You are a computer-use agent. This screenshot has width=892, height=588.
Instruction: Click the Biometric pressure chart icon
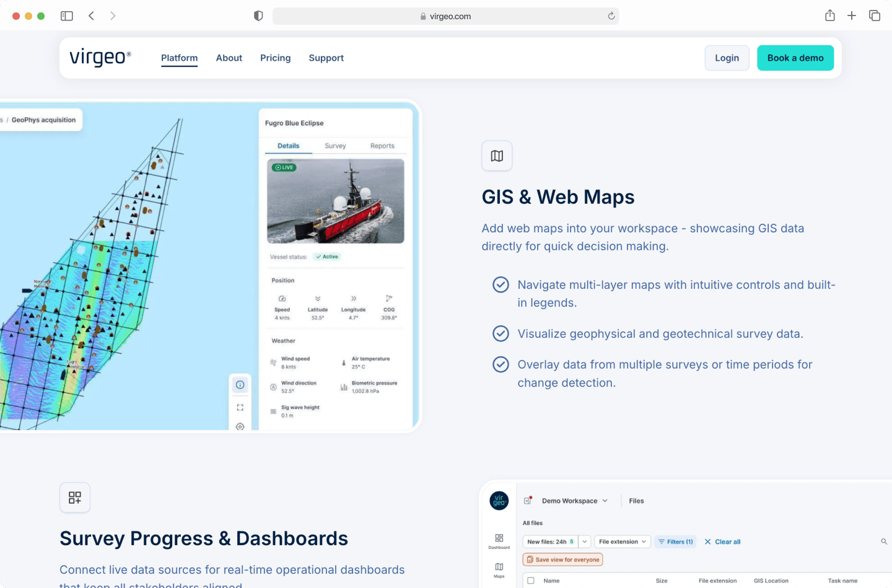pyautogui.click(x=344, y=387)
